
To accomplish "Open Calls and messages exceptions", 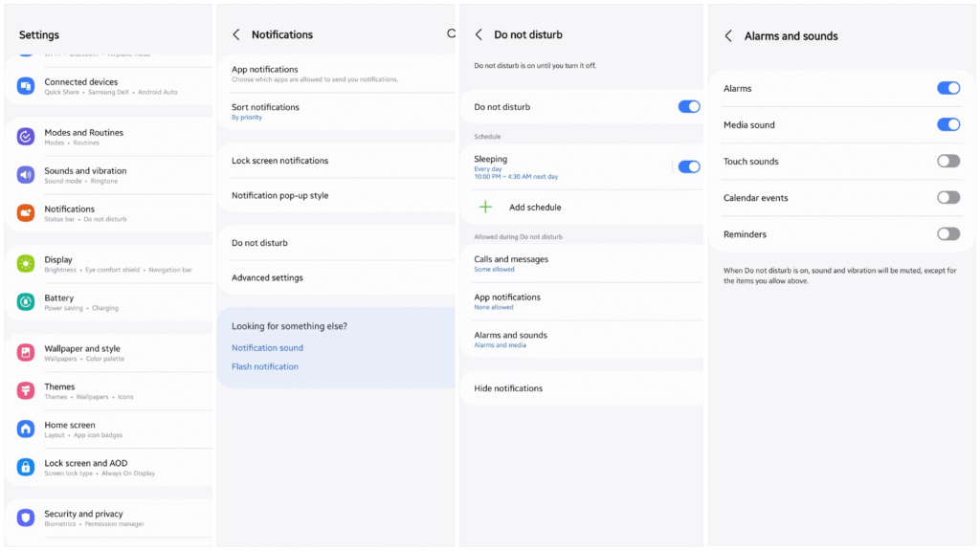I will point(511,263).
